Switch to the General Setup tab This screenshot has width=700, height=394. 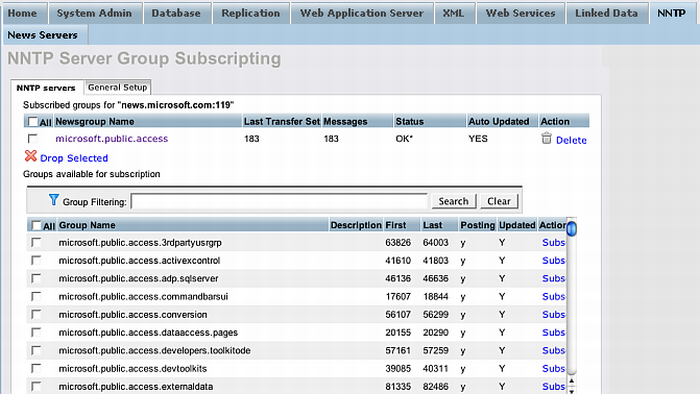[x=117, y=87]
